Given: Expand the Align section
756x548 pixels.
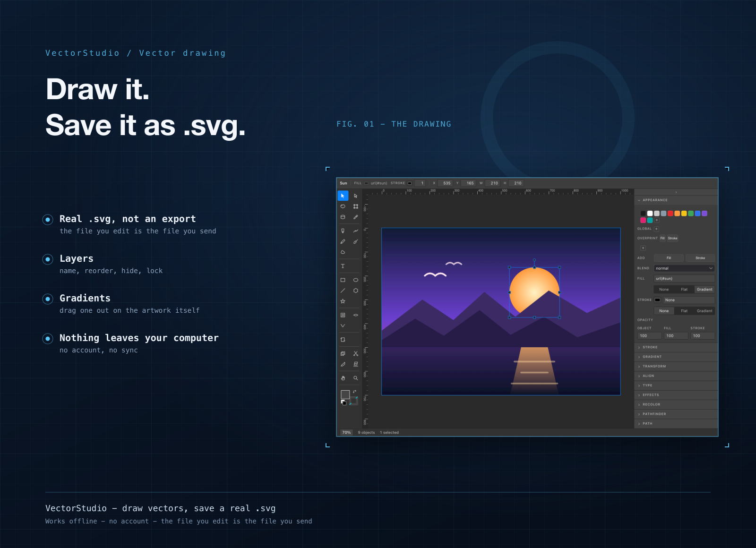Looking at the screenshot, I should click(x=676, y=376).
